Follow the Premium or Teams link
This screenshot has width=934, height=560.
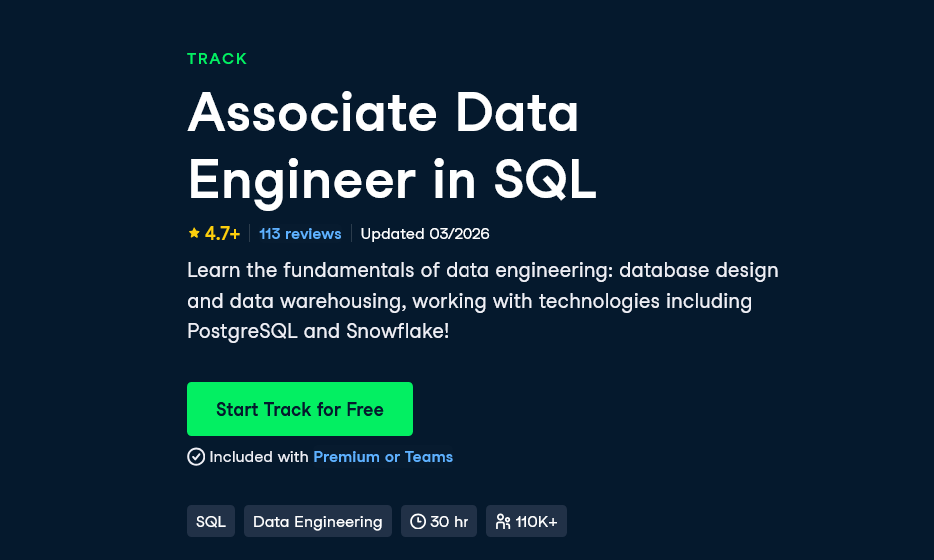(383, 457)
